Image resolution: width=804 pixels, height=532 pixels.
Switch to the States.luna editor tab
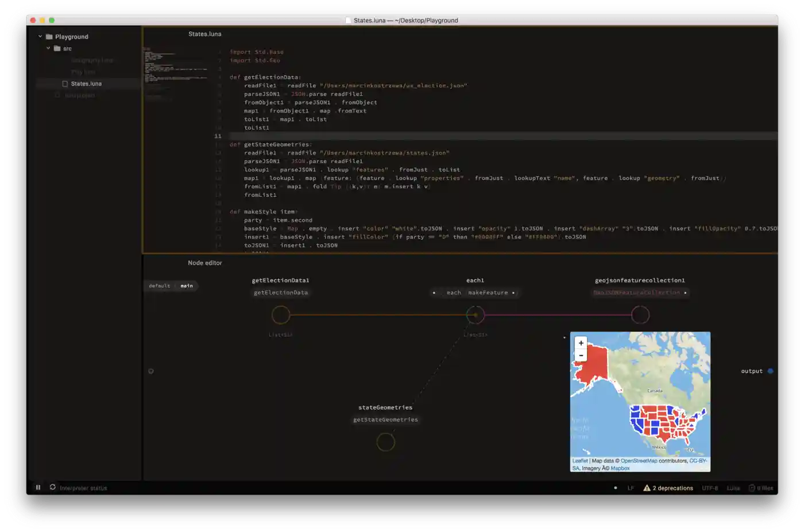tap(205, 34)
